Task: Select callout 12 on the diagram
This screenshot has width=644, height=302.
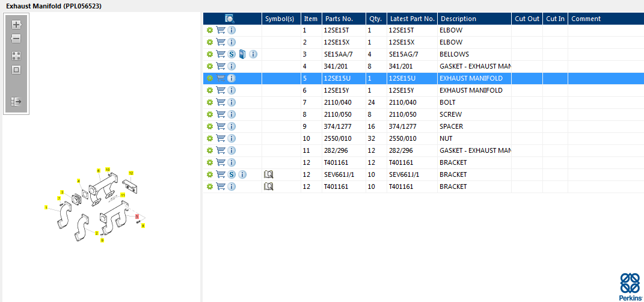Action: (x=131, y=173)
